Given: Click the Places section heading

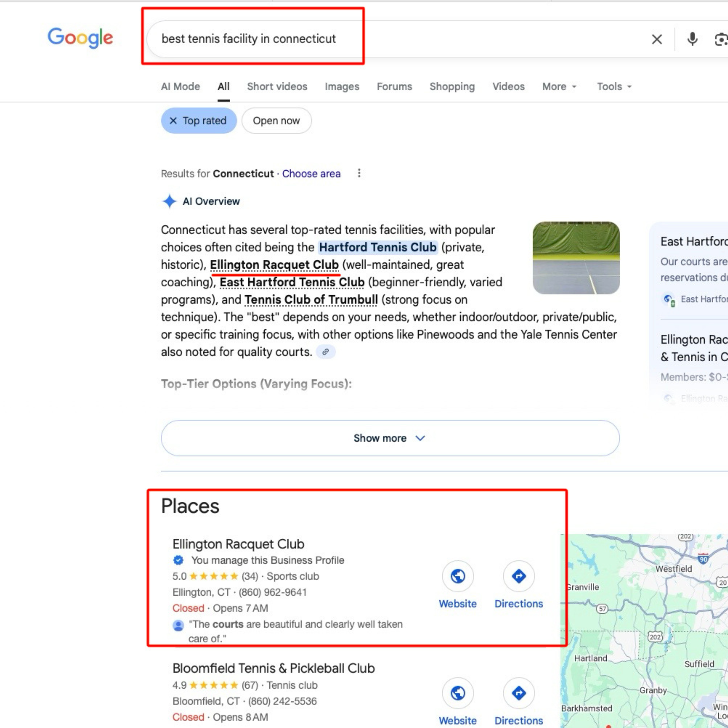Looking at the screenshot, I should [190, 506].
